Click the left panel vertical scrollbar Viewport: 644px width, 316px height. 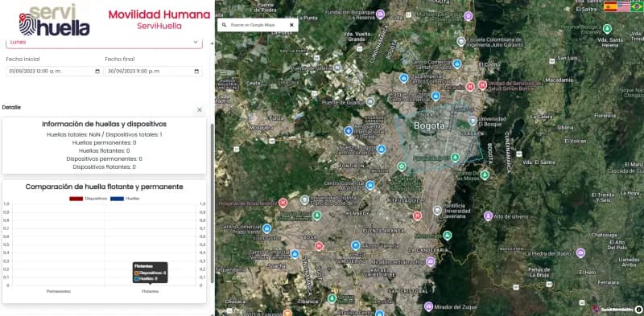tap(212, 203)
